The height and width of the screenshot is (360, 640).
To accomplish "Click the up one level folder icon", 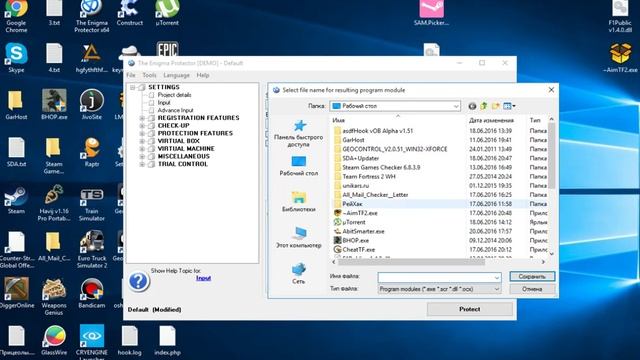I will point(484,106).
